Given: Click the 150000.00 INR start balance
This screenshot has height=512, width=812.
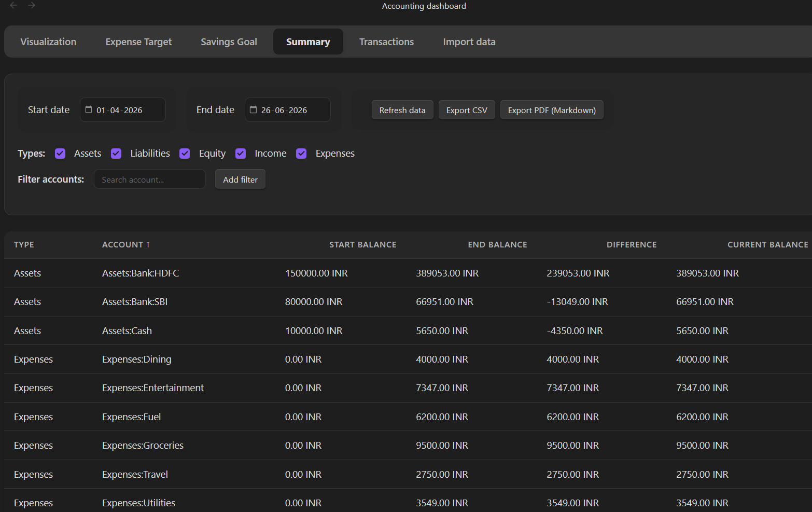Looking at the screenshot, I should coord(316,273).
